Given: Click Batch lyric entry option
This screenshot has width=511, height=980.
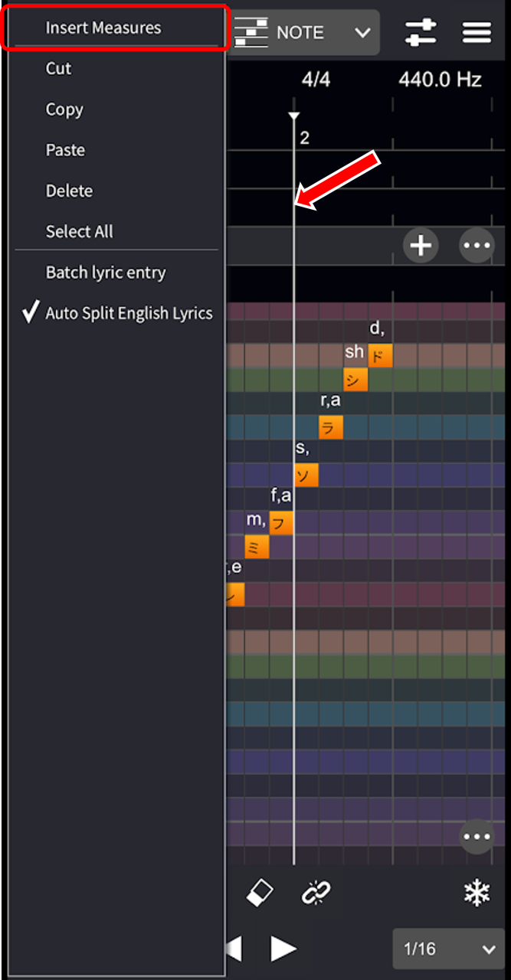Looking at the screenshot, I should (106, 273).
